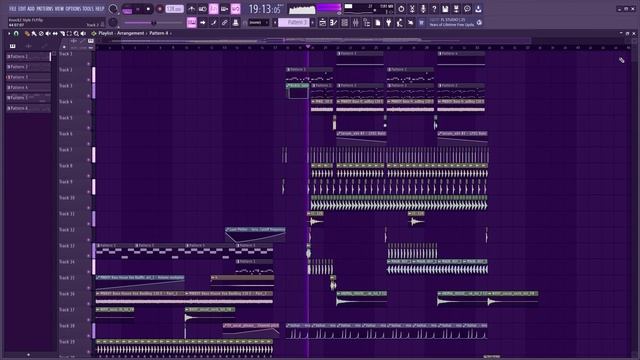Toggle wait for input recording icon
The height and width of the screenshot is (360, 640).
[202, 9]
